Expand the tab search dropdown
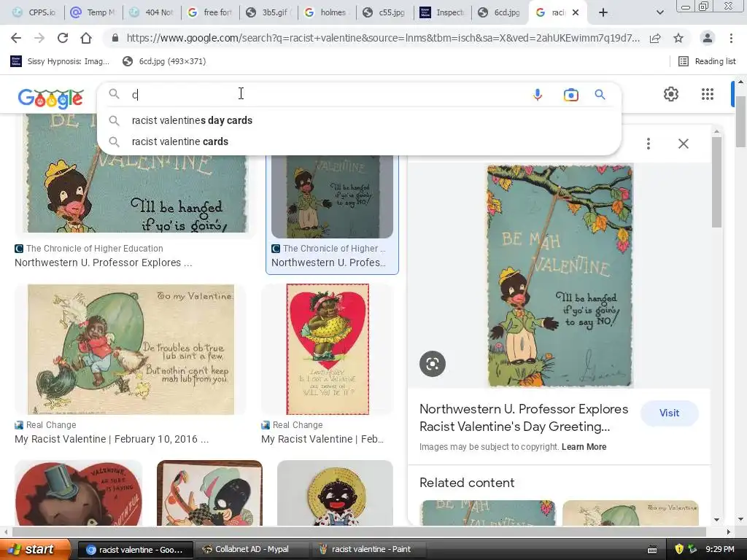This screenshot has width=747, height=560. pos(659,12)
